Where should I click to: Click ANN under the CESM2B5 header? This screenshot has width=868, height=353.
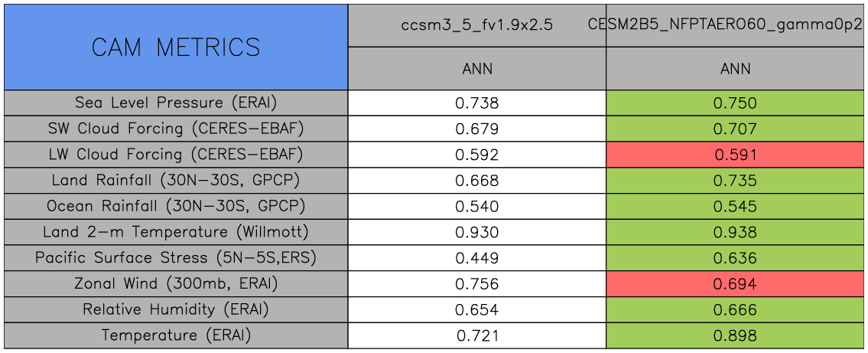[x=735, y=69]
